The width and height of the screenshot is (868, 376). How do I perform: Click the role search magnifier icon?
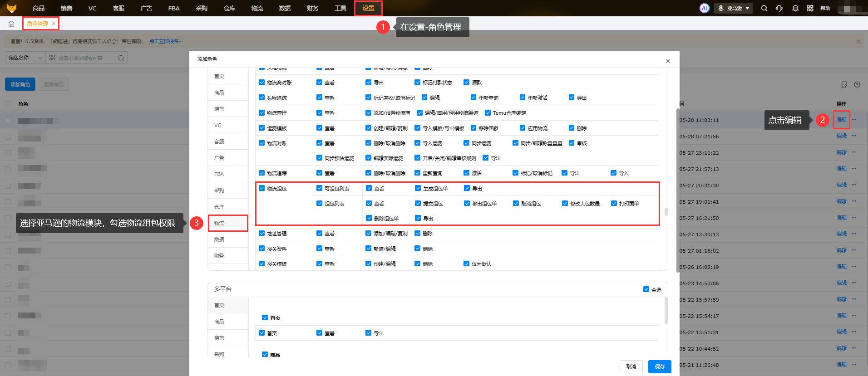point(121,58)
